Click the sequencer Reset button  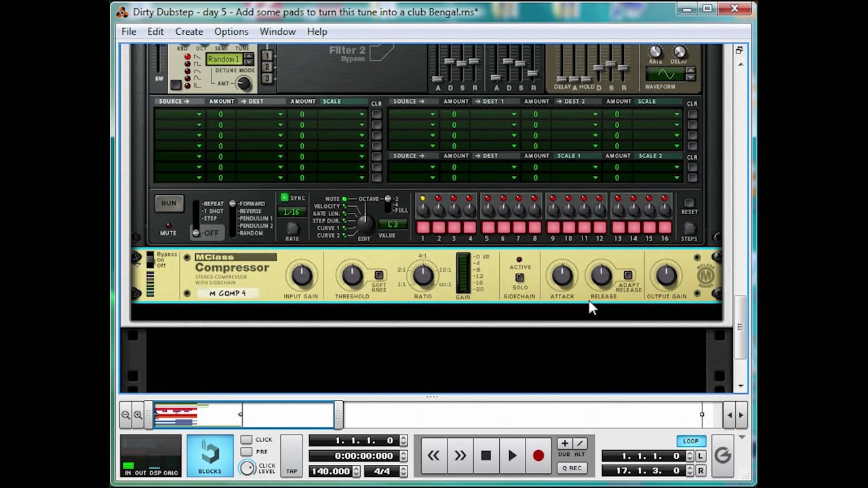pyautogui.click(x=689, y=203)
